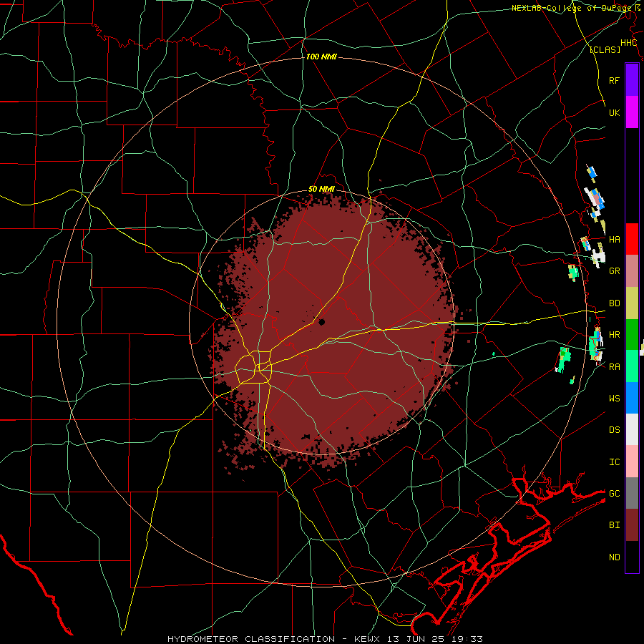Screen dimensions: 644x644
Task: Click the "GR" legend label
Action: [x=614, y=271]
